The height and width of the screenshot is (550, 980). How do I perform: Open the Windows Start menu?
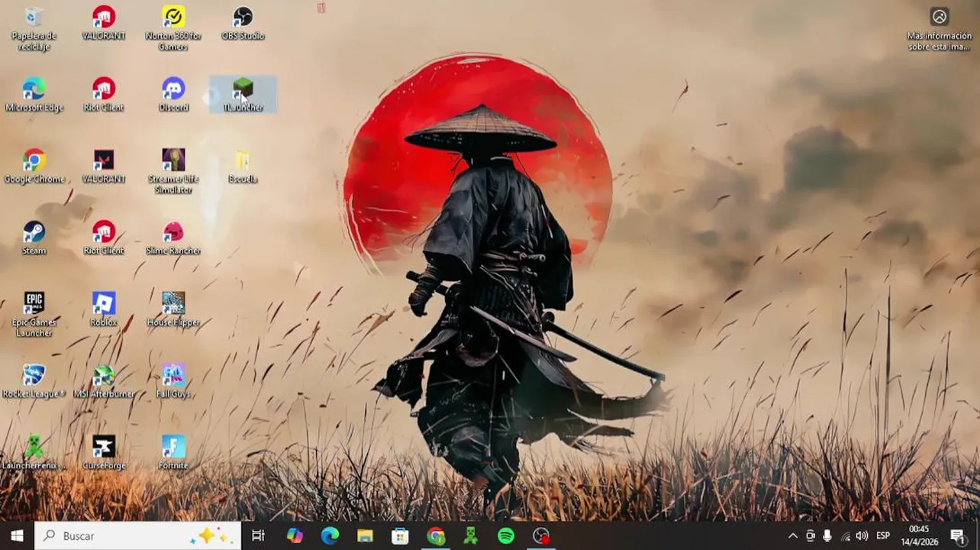[x=17, y=535]
